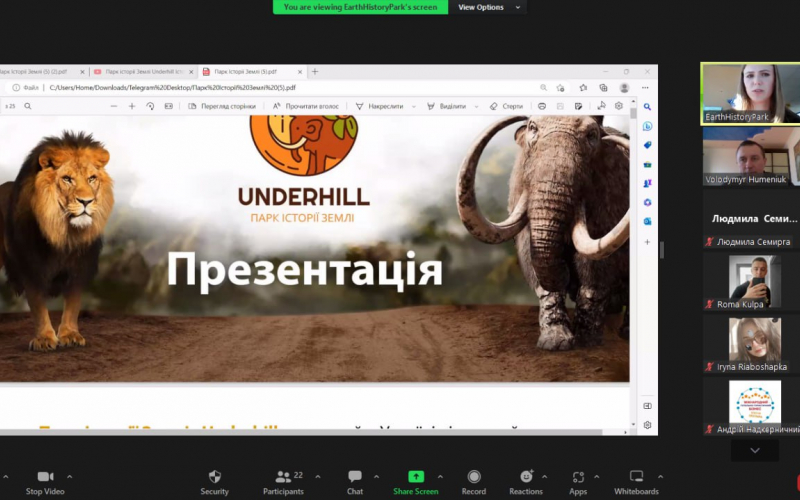Start recording with the Record button
Viewport: 800px width, 500px height.
tap(473, 482)
